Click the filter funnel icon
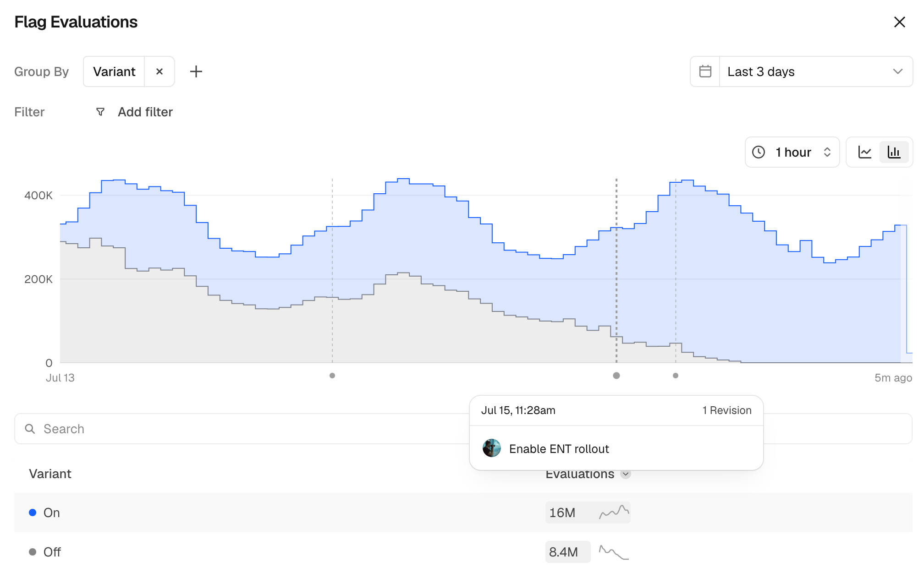Image resolution: width=924 pixels, height=578 pixels. [100, 112]
